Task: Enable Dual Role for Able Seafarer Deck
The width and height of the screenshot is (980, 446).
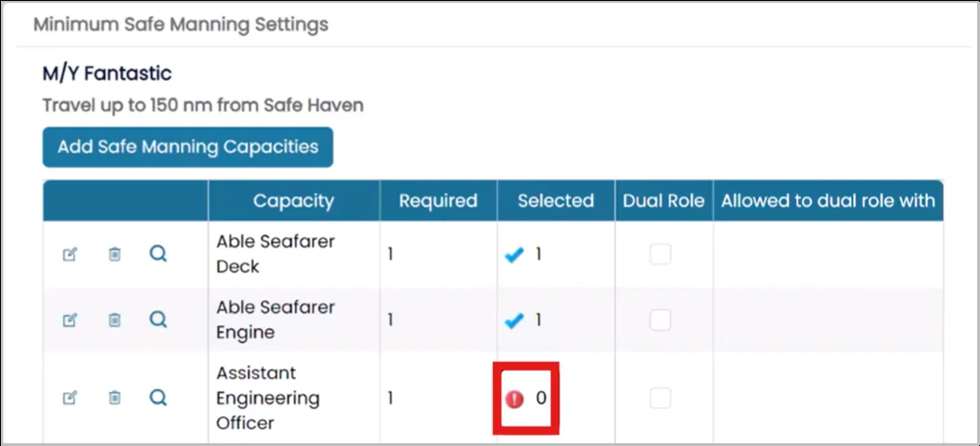Action: 660,254
